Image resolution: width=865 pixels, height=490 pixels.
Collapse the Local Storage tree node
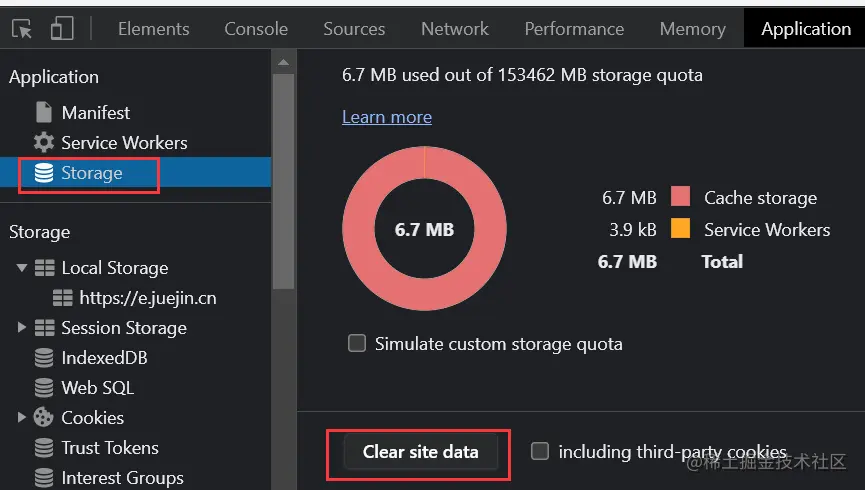(x=22, y=268)
